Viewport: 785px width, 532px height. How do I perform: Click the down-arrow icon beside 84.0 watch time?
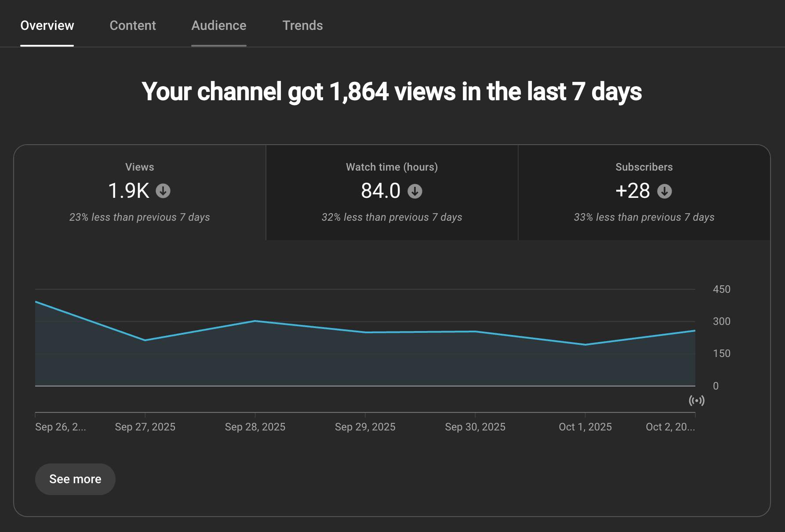pos(414,191)
